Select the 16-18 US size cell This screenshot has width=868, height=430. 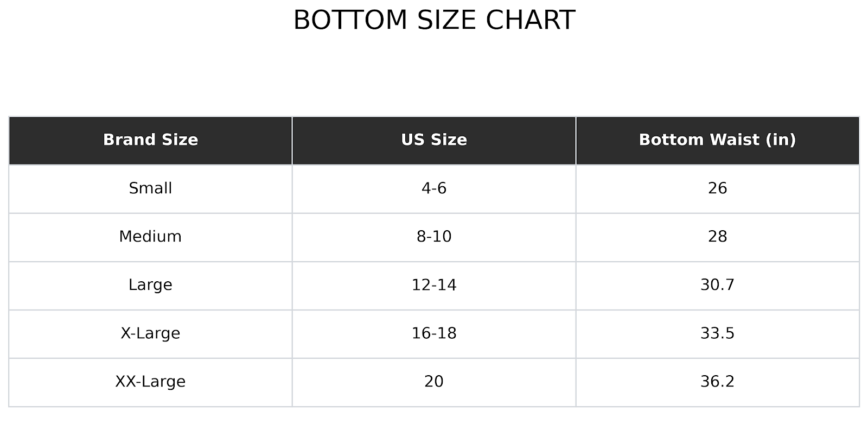click(x=434, y=333)
